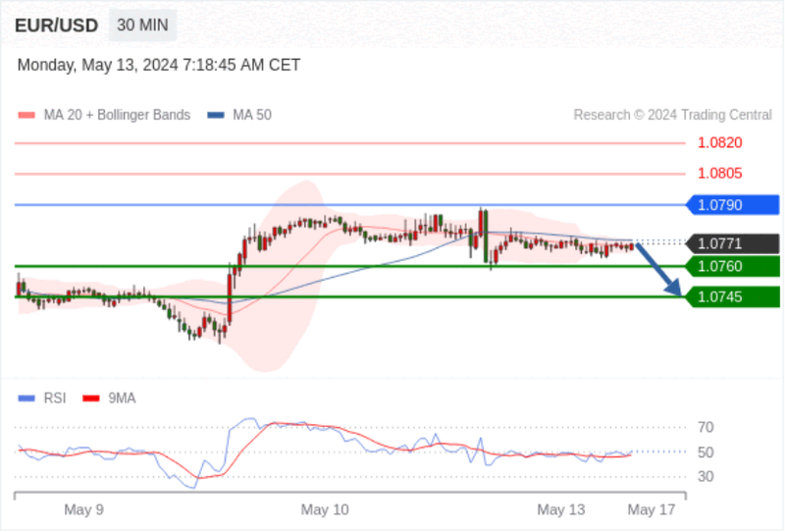This screenshot has width=785, height=532.
Task: Click the RSI 70 axis value
Action: [x=706, y=428]
